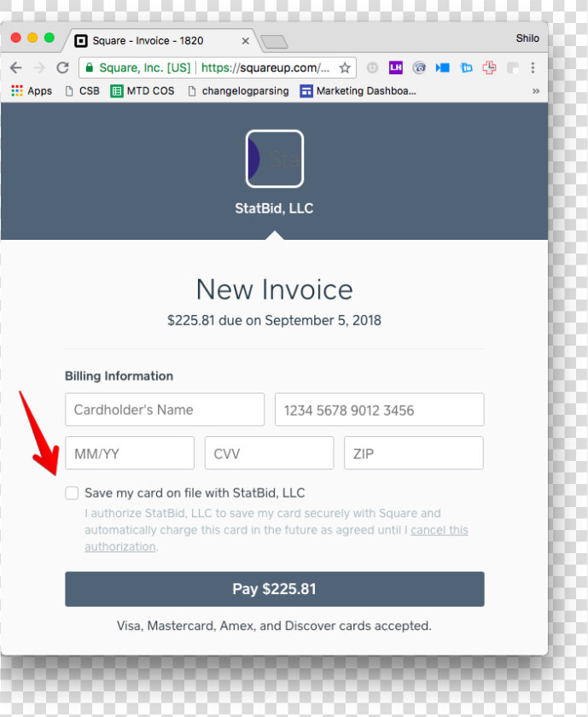Image resolution: width=588 pixels, height=717 pixels.
Task: Click 'Visa, Mastercard, Amex, and Discover cards accepted.'
Action: (274, 626)
